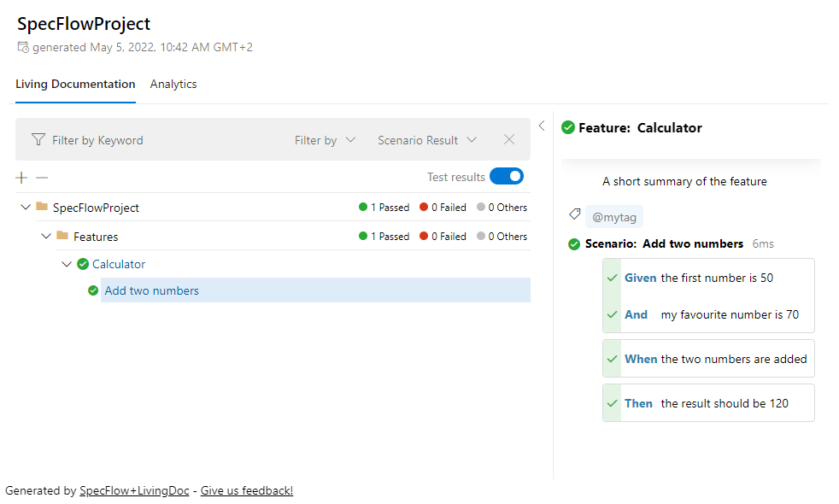Open the Filter by dropdown

pos(325,139)
